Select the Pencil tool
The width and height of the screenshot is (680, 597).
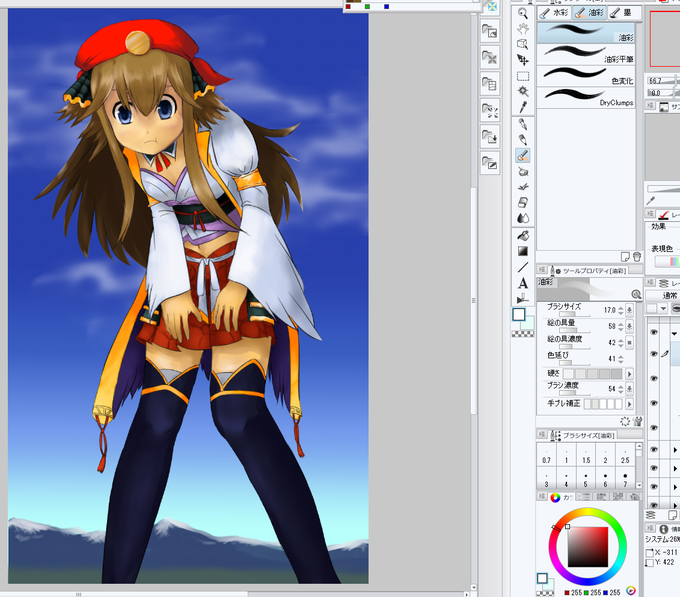click(523, 140)
